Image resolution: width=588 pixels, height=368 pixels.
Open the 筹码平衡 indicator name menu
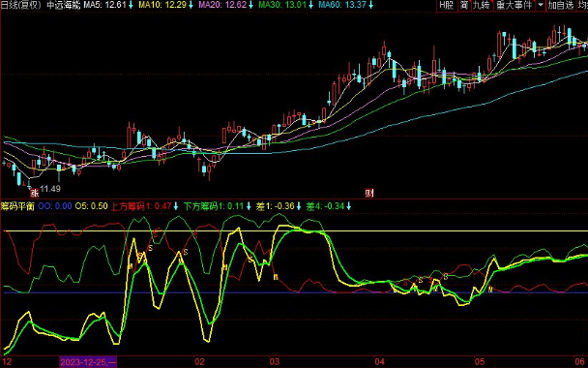click(x=17, y=206)
